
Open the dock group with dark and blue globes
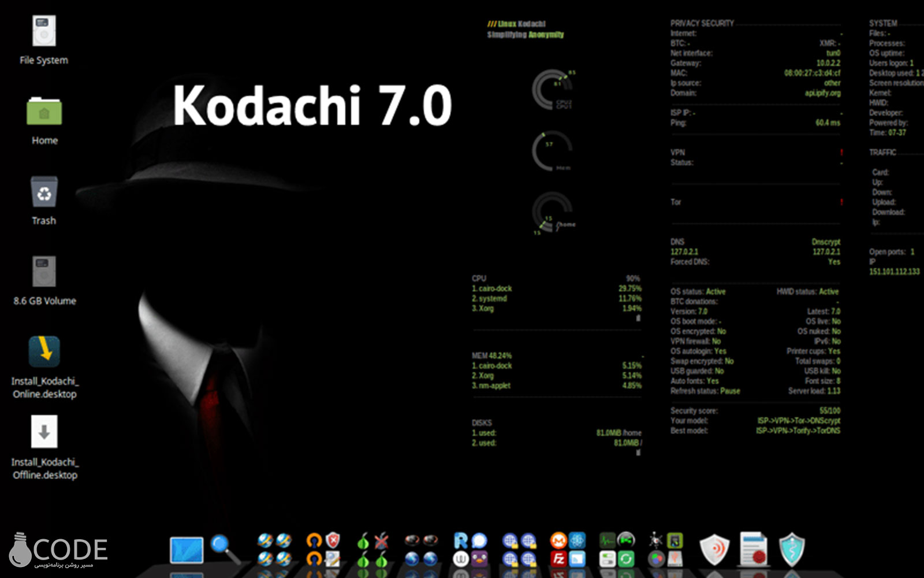(x=421, y=549)
